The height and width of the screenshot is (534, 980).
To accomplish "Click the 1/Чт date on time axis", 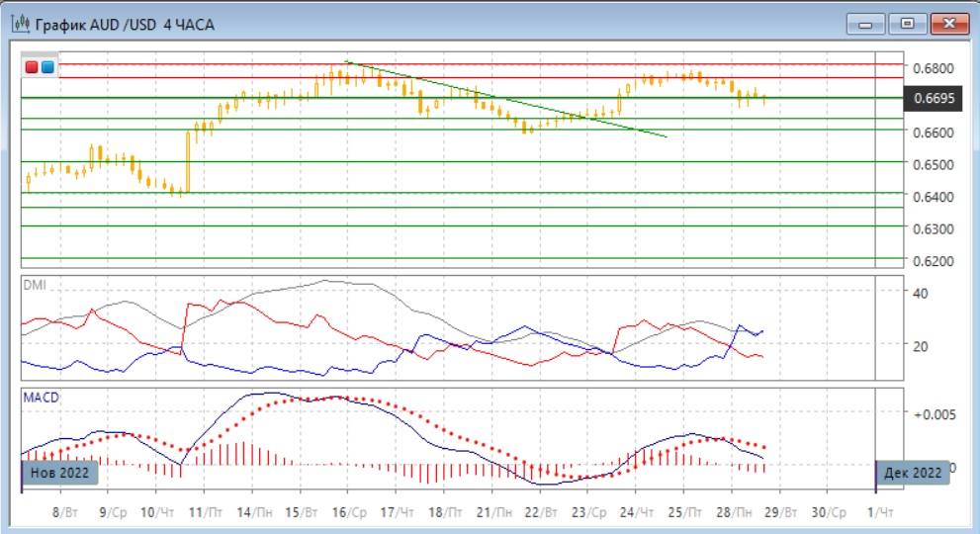I will 878,512.
